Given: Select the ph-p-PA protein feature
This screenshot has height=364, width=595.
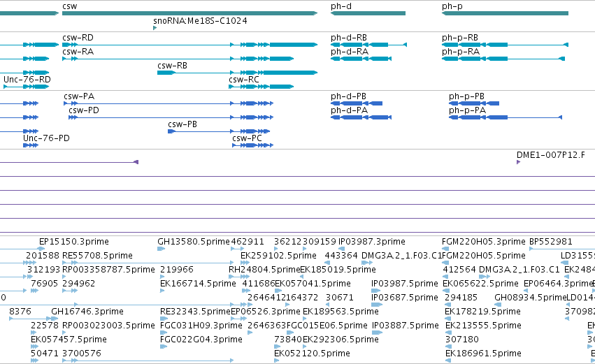Looking at the screenshot, I should click(x=506, y=117).
